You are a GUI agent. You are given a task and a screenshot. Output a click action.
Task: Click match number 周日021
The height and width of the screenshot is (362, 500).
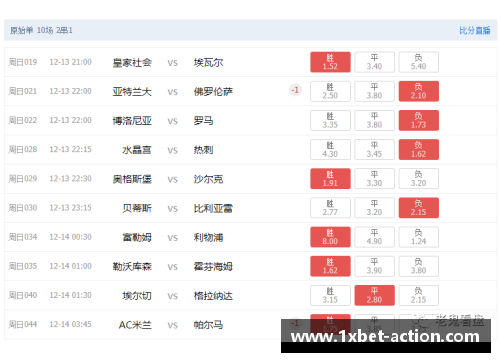23,91
